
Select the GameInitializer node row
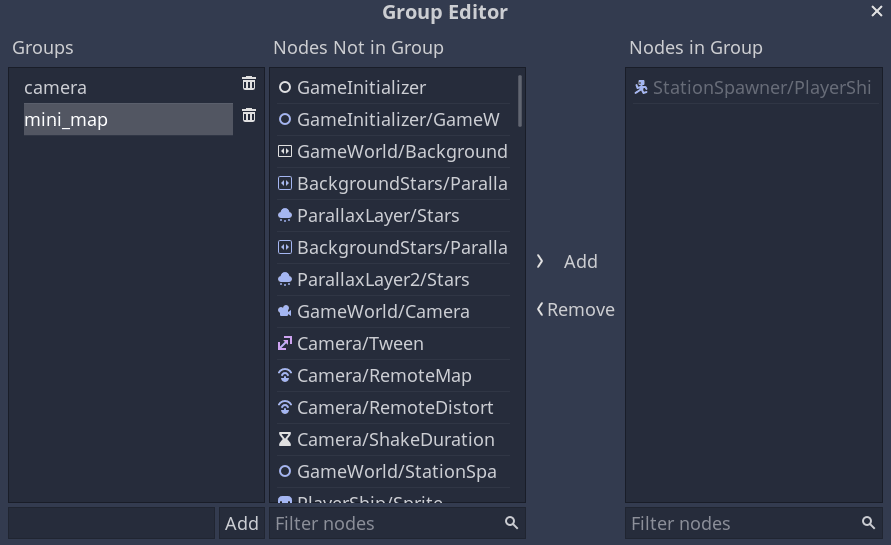tap(393, 88)
